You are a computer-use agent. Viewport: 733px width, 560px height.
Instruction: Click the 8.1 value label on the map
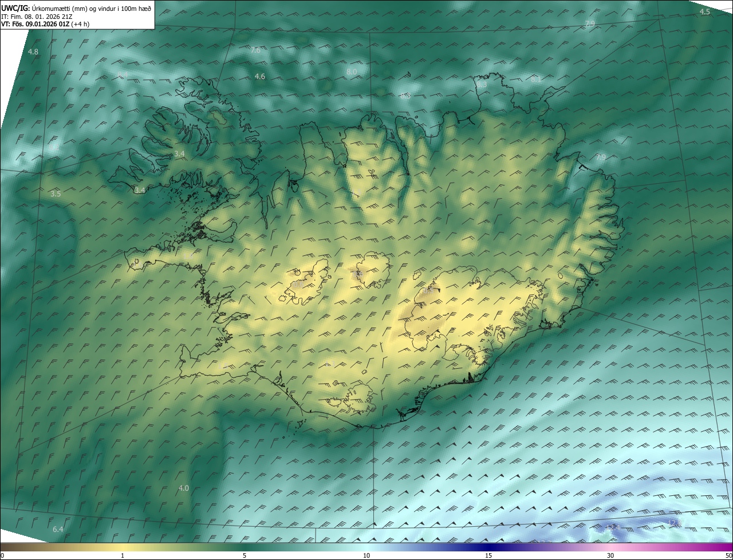click(x=535, y=80)
